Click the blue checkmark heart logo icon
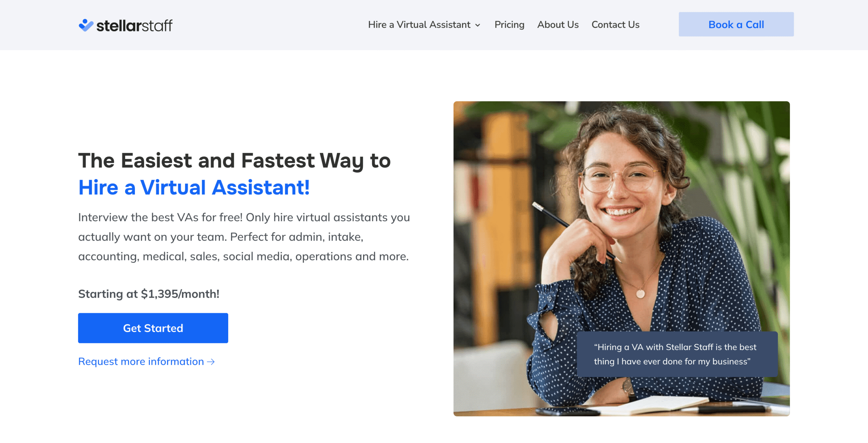This screenshot has height=443, width=868. (86, 25)
